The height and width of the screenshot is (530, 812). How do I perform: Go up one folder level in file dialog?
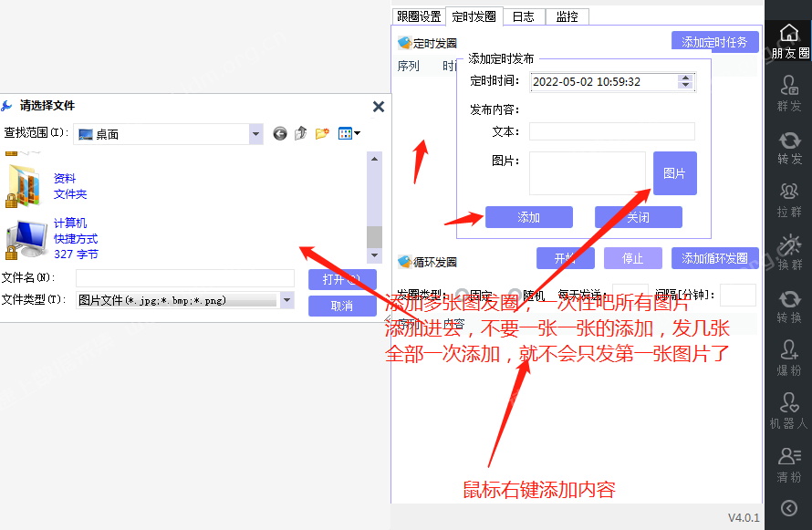point(301,133)
